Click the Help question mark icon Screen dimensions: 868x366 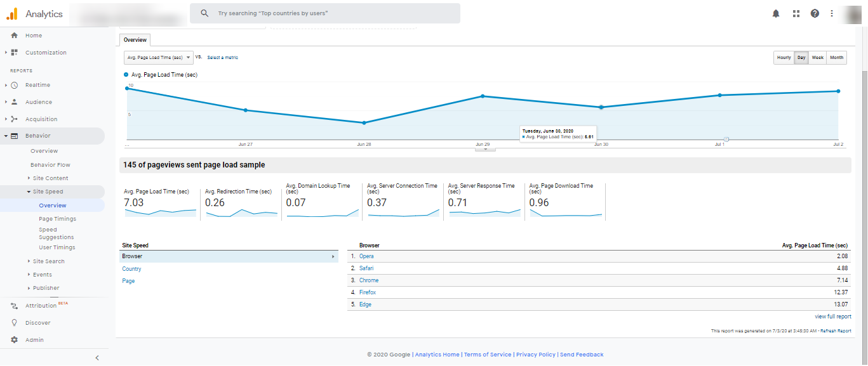815,13
